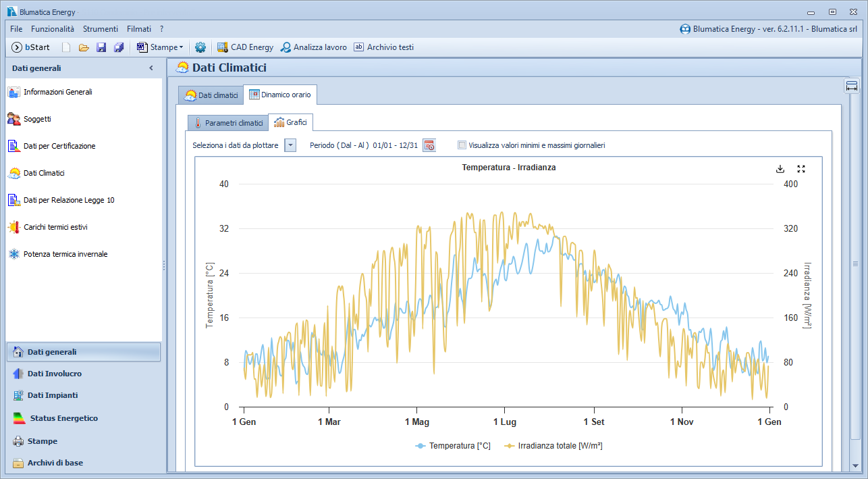Save project with the floppy disk icon
868x479 pixels.
click(101, 47)
